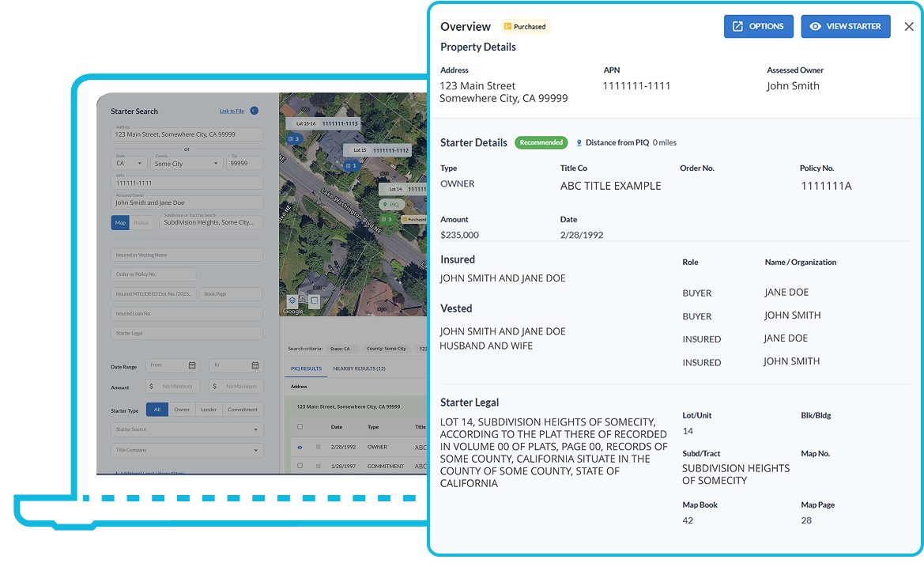924x567 pixels.
Task: Click the green PIQ map marker
Action: (390, 204)
